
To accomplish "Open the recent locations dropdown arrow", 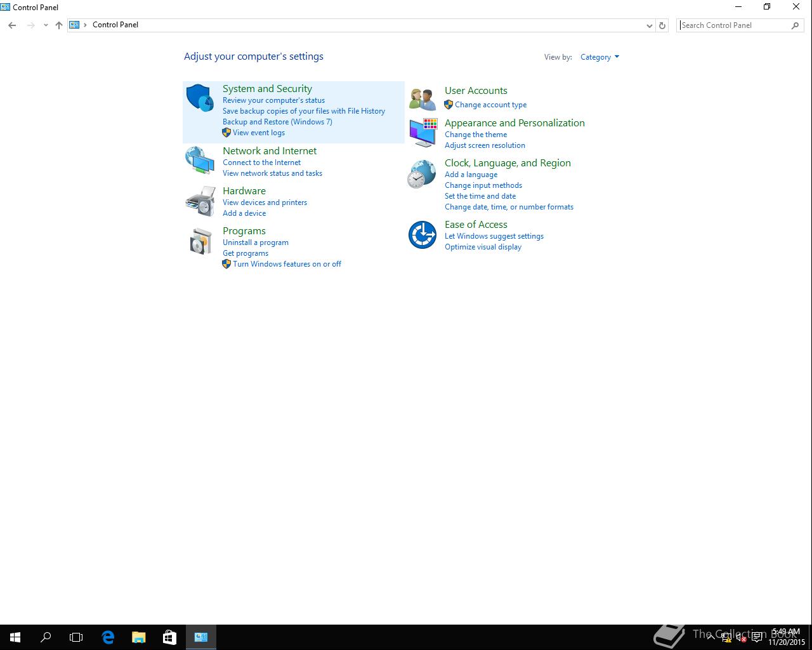I will pos(46,25).
